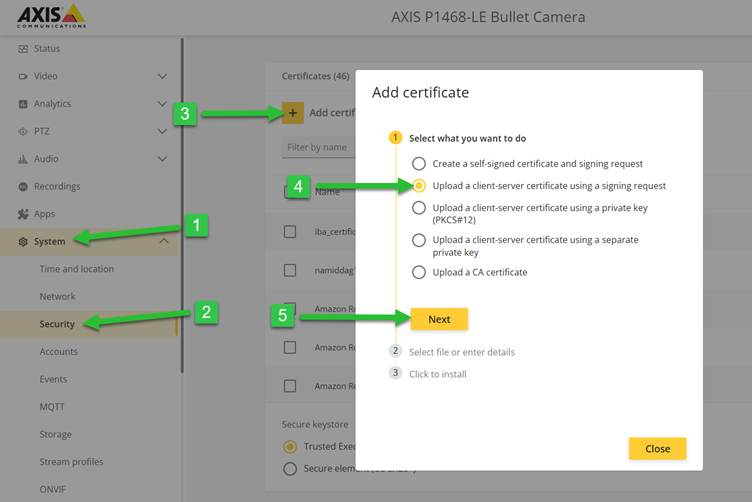Viewport: 752px width, 502px height.
Task: Click the Video camera icon
Action: click(23, 76)
